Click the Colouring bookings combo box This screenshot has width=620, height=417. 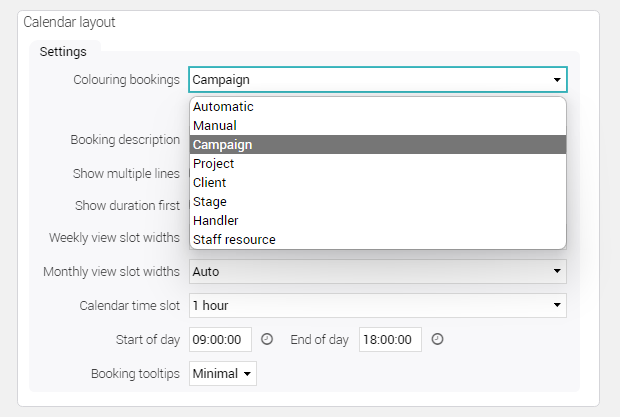378,80
